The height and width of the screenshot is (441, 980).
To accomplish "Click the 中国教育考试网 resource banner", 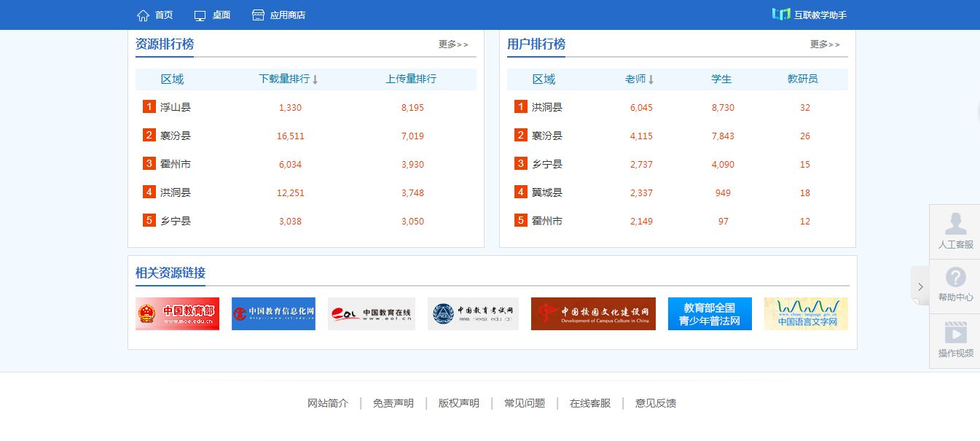I will point(473,313).
